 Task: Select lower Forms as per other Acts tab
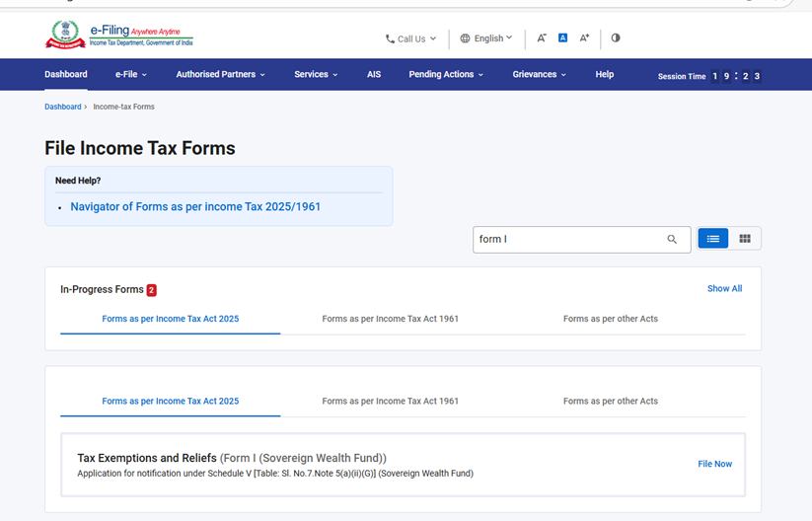[610, 402]
